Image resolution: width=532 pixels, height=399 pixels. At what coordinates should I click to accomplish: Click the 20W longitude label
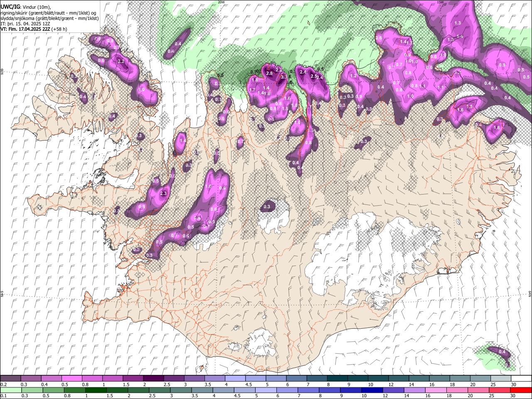pos(221,2)
